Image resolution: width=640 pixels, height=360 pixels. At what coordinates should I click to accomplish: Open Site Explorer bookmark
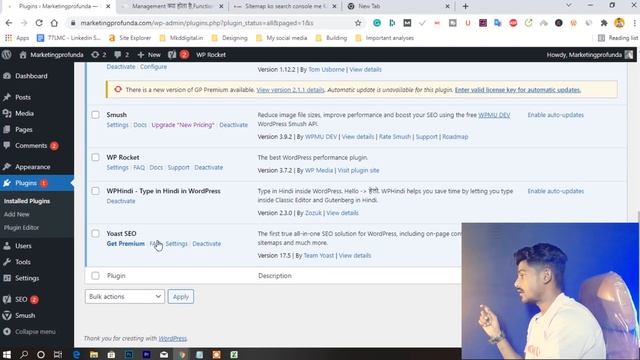tap(130, 38)
